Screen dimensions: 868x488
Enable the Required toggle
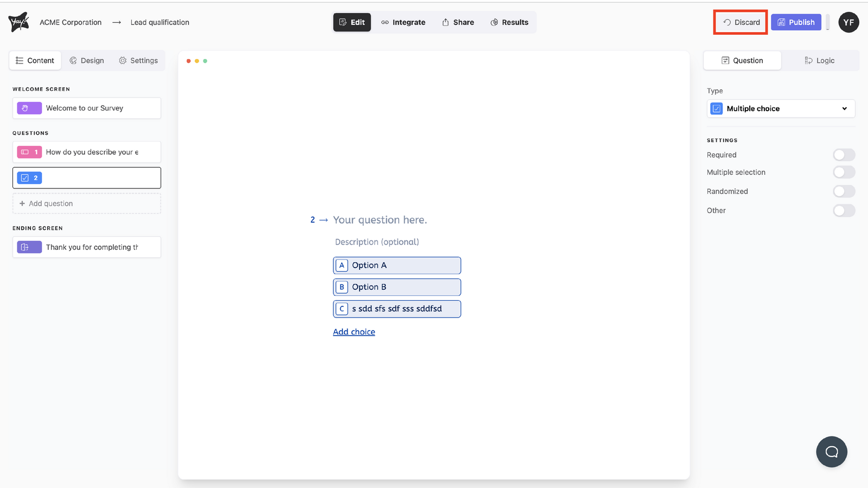844,155
